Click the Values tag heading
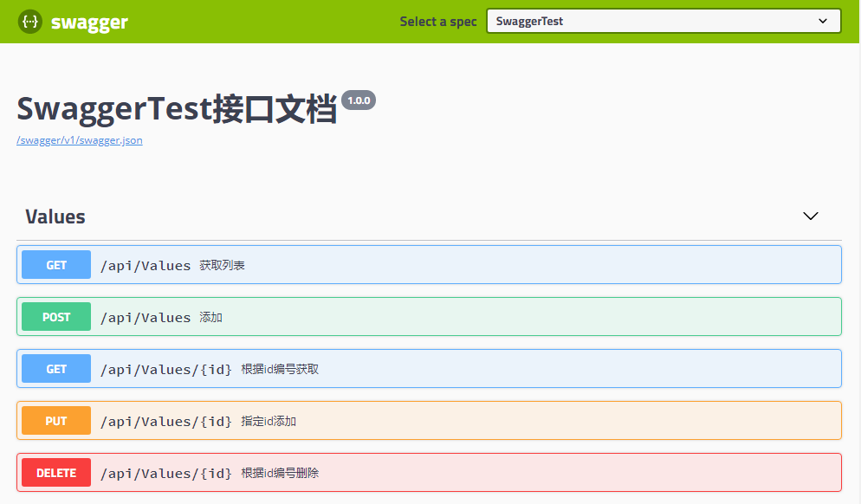The width and height of the screenshot is (861, 504). 55,216
